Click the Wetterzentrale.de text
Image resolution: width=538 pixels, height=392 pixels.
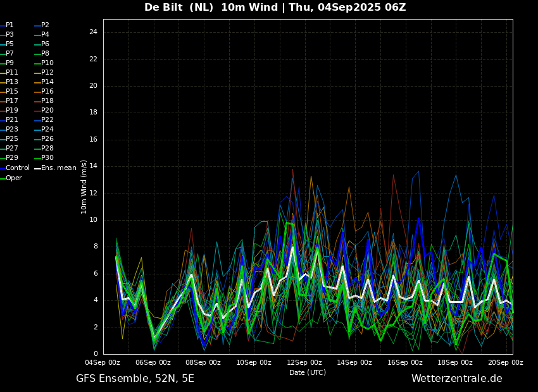pos(457,379)
